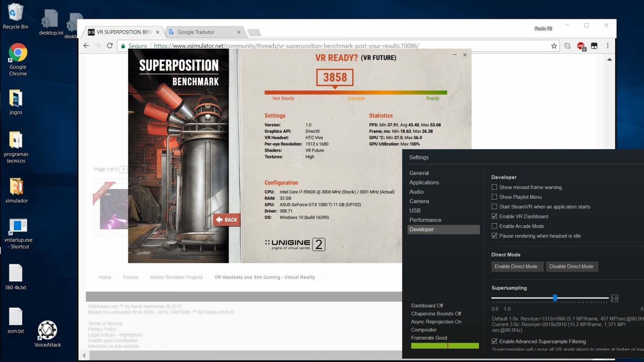Click the purple forum post thumbnail
The image size is (644, 362).
pyautogui.click(x=114, y=209)
